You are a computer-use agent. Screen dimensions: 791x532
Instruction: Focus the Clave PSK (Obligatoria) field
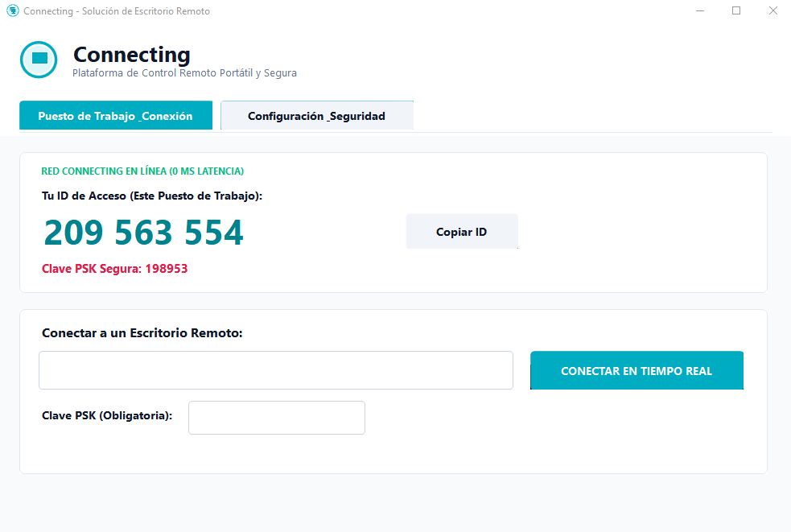tap(277, 418)
